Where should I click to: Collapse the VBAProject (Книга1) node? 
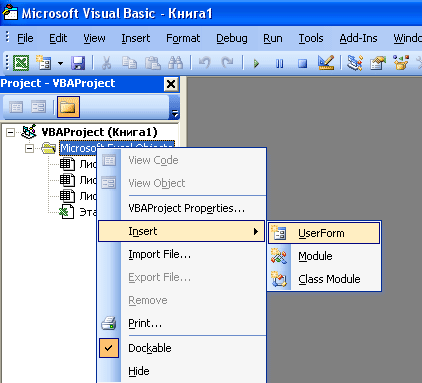coord(11,132)
